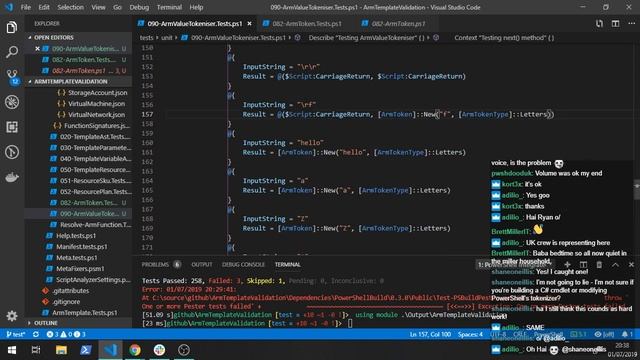
Task: Open the Go menu
Action: 117,7
